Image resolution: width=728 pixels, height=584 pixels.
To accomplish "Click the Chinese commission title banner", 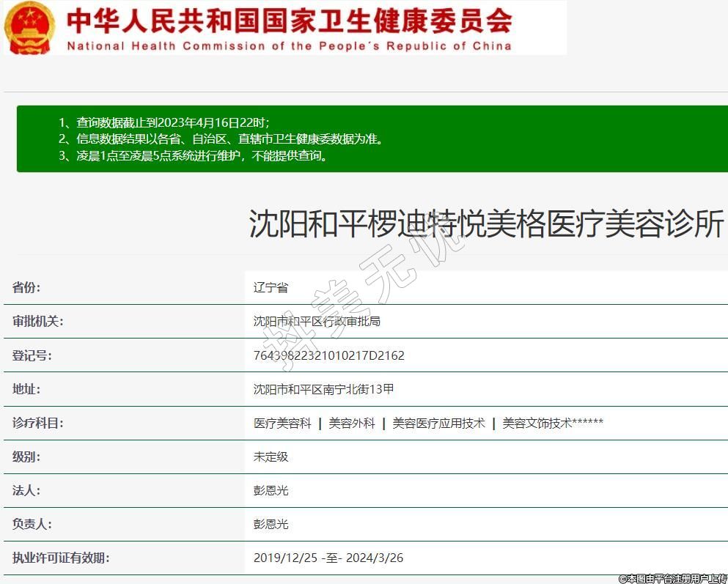I will [x=289, y=21].
